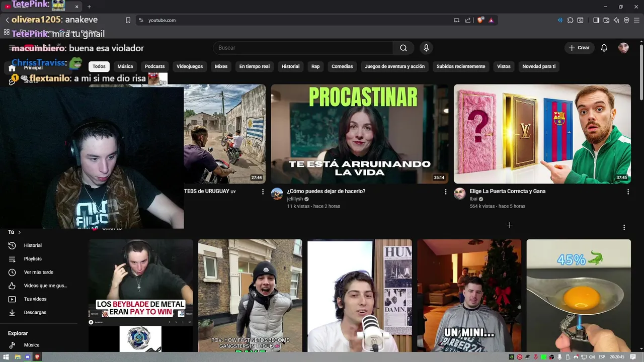Click the YouTube search magnifier button
This screenshot has width=644, height=362.
[404, 48]
